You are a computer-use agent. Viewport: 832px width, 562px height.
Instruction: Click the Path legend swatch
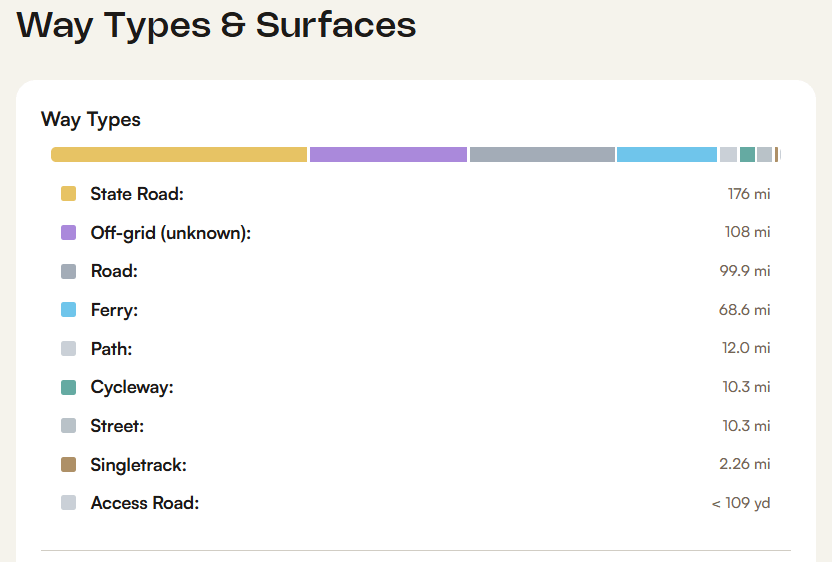[x=68, y=349]
